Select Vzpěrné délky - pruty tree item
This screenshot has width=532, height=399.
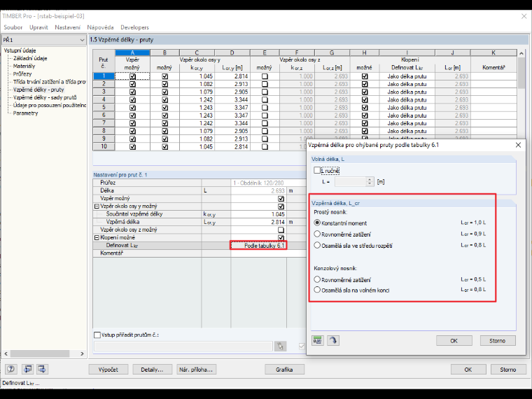38,90
